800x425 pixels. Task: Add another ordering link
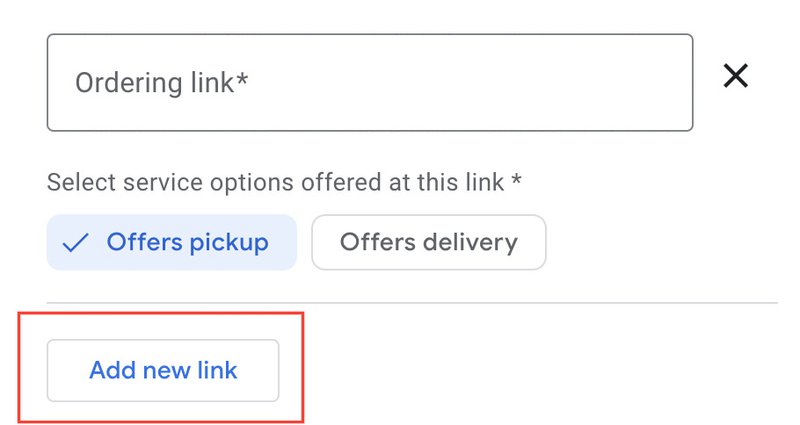[x=163, y=371]
